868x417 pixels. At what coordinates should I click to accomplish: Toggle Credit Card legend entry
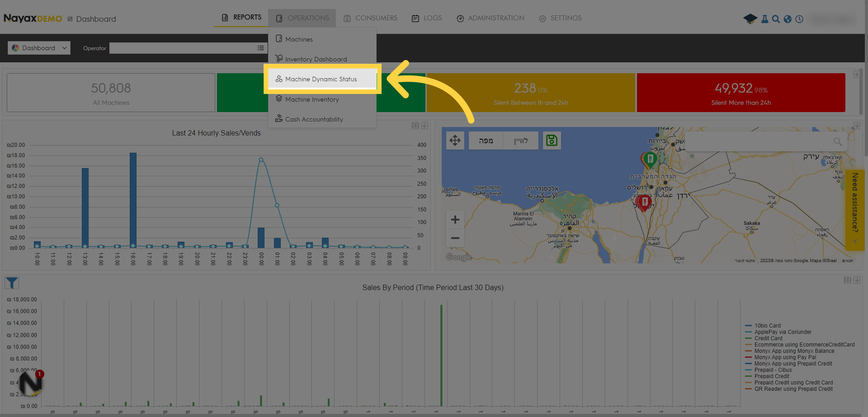(764, 338)
